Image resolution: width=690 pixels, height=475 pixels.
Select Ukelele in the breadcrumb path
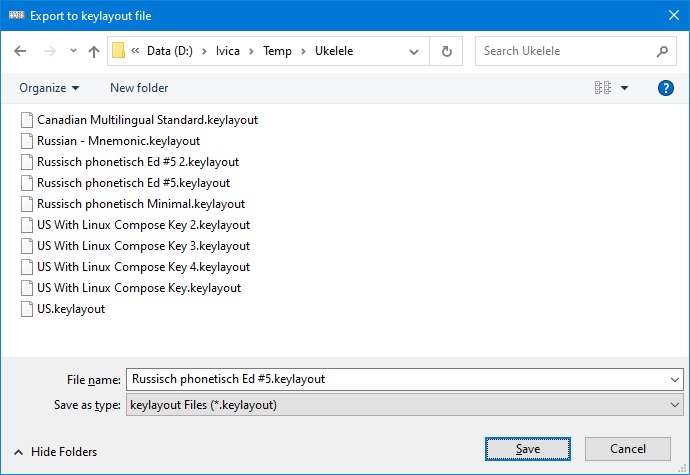(334, 51)
